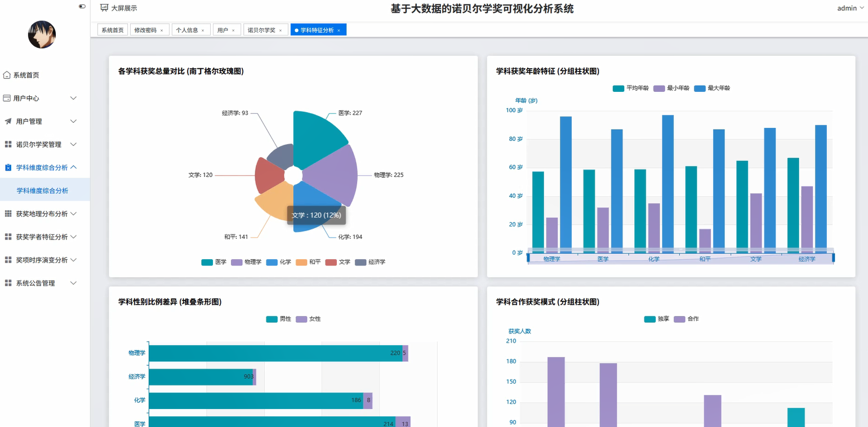Click the 和平 最小年龄 bar in age chart
Viewport: 868px width, 427px height.
click(x=705, y=241)
